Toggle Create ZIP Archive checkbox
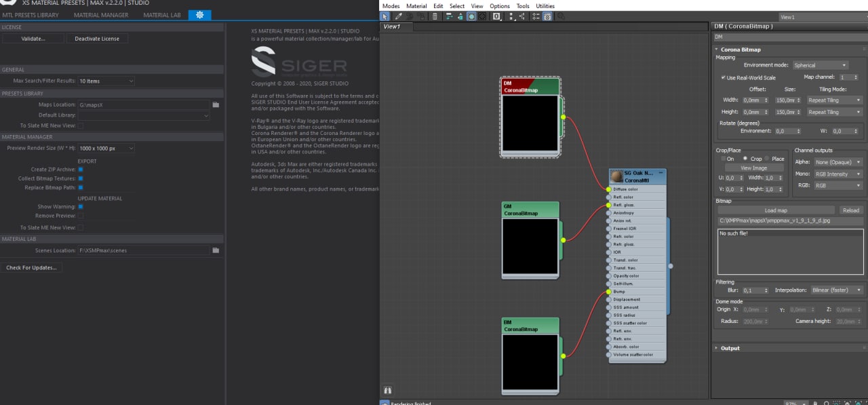The width and height of the screenshot is (868, 405). coord(81,170)
